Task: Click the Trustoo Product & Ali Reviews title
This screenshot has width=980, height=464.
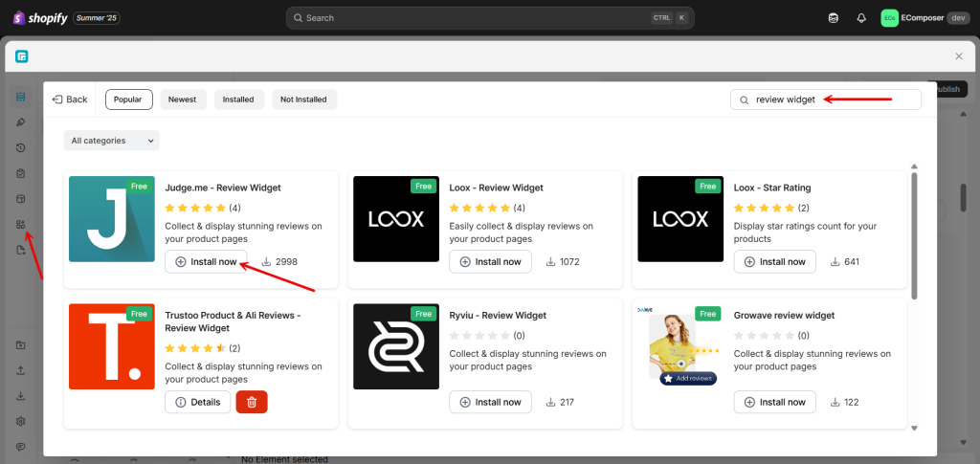Action: [234, 321]
